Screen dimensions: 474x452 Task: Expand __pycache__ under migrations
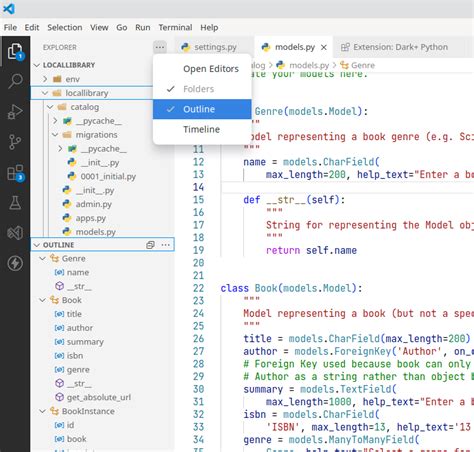tap(60, 149)
